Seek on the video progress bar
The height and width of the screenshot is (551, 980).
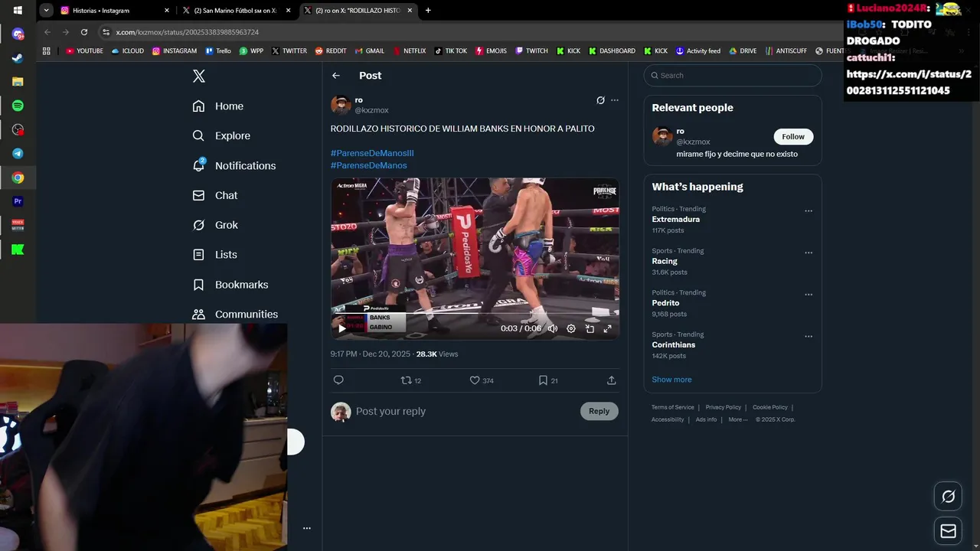click(x=475, y=313)
